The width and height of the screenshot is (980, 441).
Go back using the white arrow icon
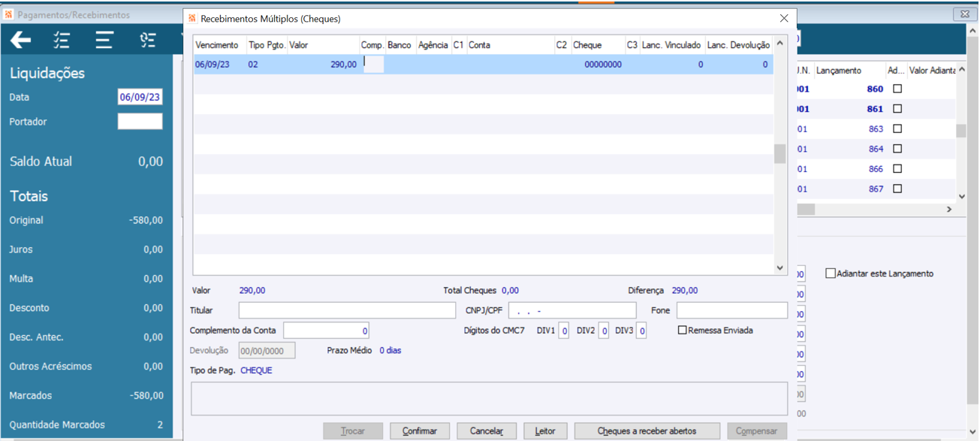click(21, 41)
